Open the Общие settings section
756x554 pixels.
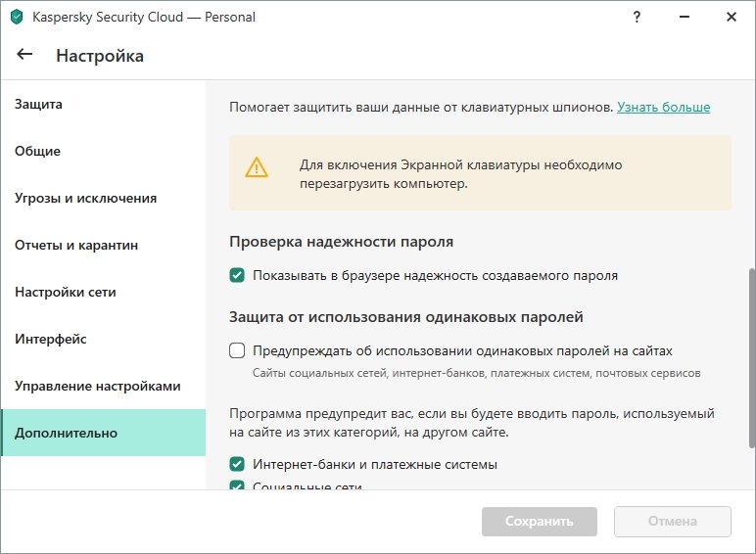(103, 151)
